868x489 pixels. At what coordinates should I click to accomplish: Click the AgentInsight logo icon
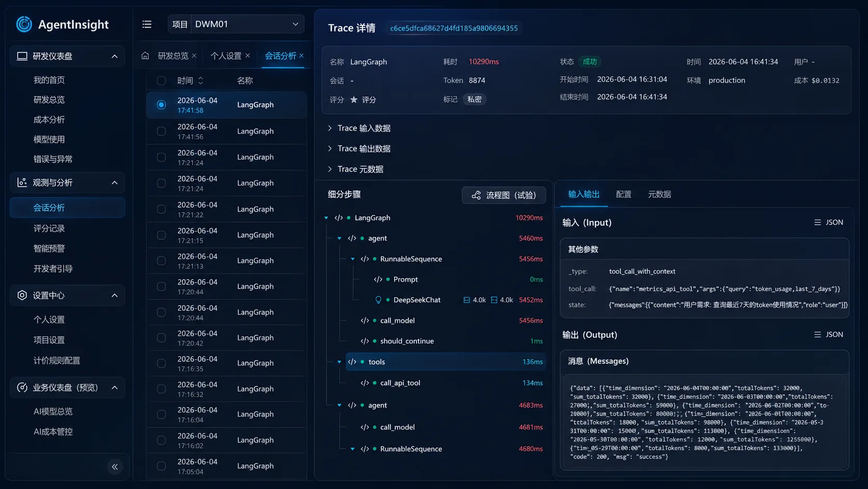pyautogui.click(x=24, y=24)
